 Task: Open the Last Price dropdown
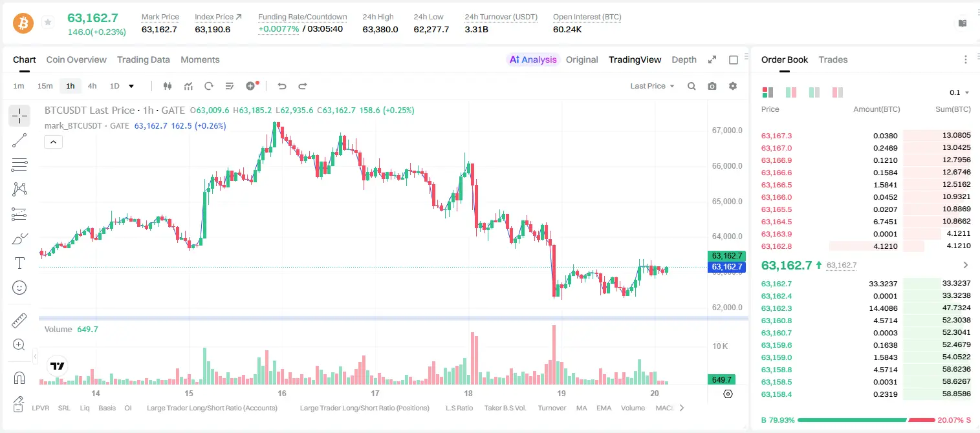(x=652, y=86)
